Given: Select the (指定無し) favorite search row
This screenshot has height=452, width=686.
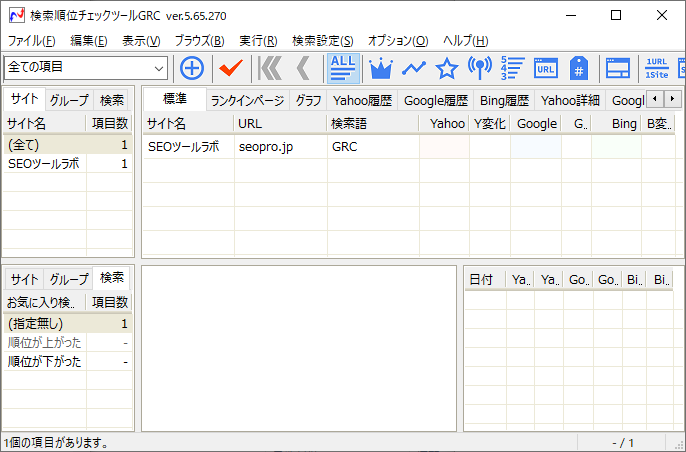Looking at the screenshot, I should tap(68, 324).
